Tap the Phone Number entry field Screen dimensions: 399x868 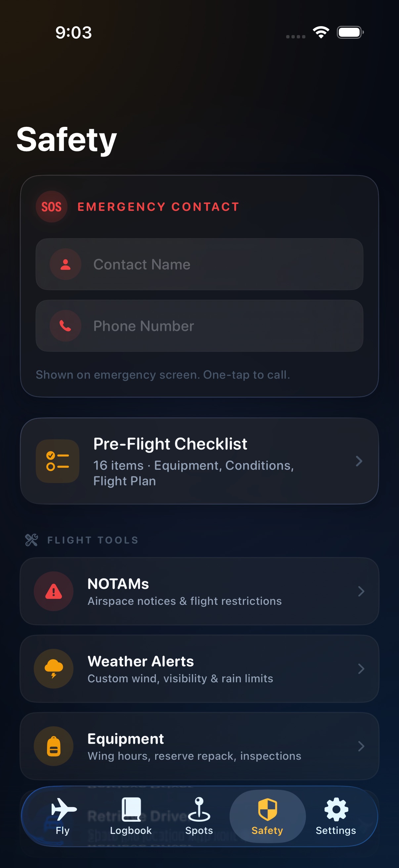pyautogui.click(x=200, y=325)
